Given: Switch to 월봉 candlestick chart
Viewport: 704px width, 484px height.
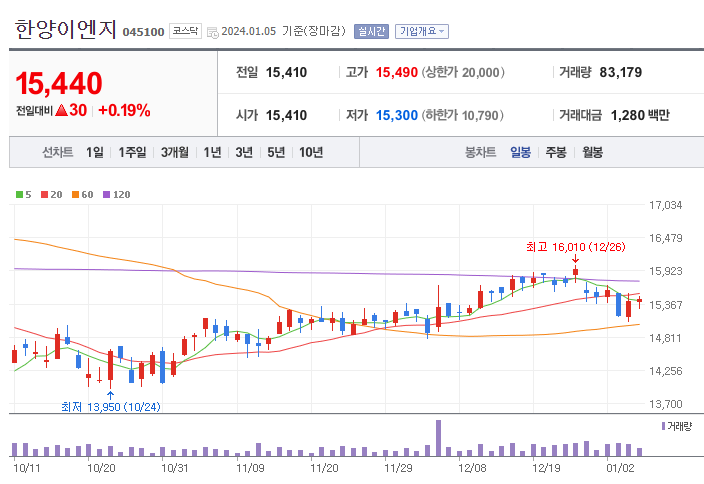Looking at the screenshot, I should [x=593, y=153].
